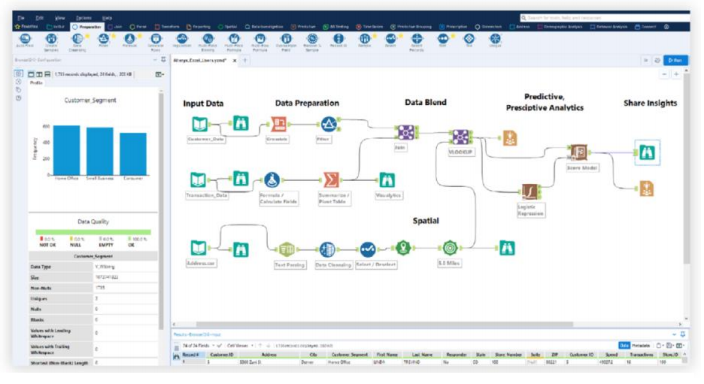704x384 pixels.
Task: Click the Filter tool in the workflow
Action: (x=329, y=124)
